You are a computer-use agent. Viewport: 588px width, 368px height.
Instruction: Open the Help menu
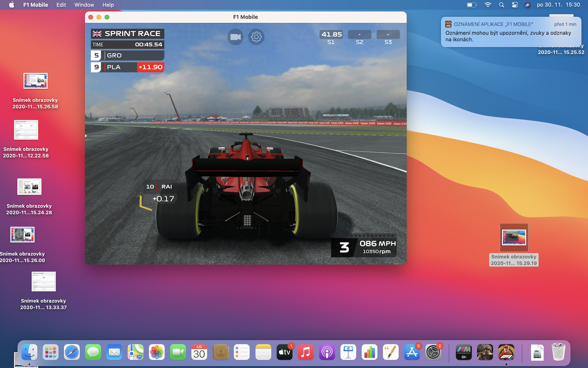(x=108, y=5)
